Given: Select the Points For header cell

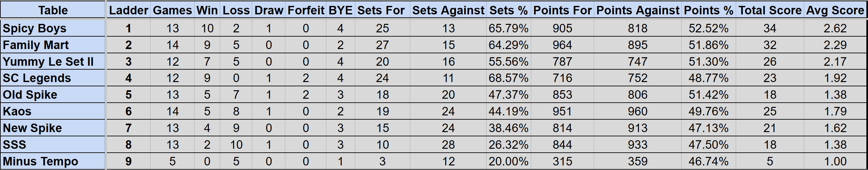Looking at the screenshot, I should click(562, 10).
